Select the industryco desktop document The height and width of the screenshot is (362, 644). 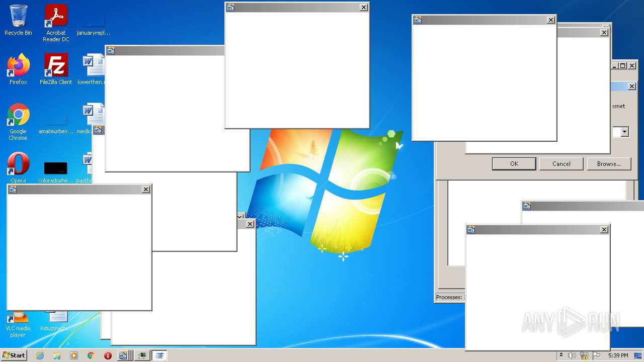56,321
